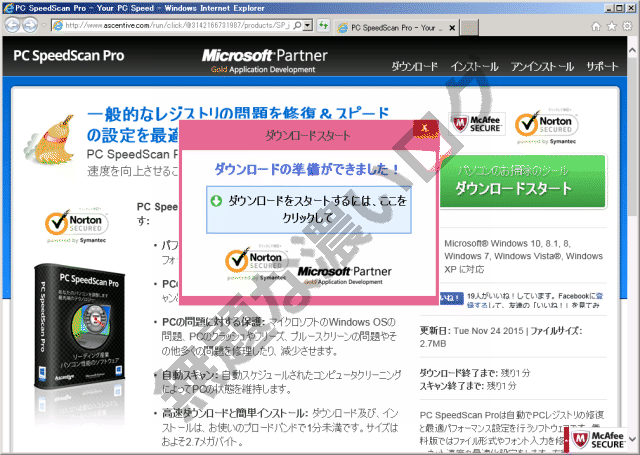Go forward with the browser Forward arrow
Viewport: 640px width, 455px height.
point(30,25)
